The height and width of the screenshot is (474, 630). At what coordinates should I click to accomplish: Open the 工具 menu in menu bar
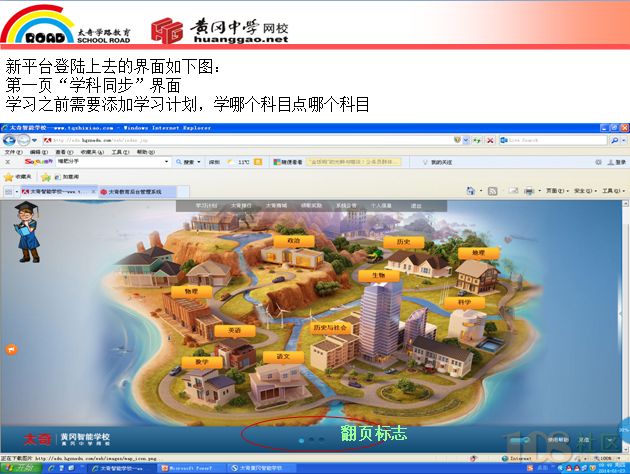(x=120, y=152)
